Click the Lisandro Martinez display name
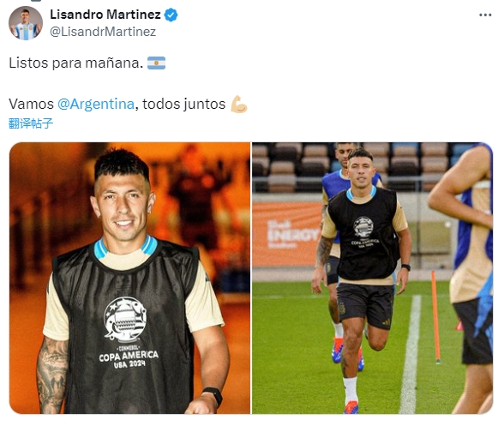The width and height of the screenshot is (504, 426). click(x=105, y=15)
